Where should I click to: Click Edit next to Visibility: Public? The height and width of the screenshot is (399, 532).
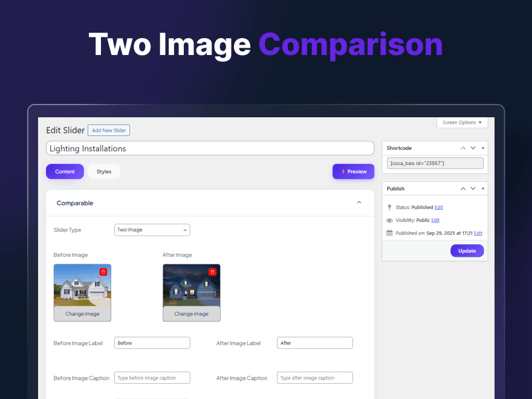tap(435, 220)
